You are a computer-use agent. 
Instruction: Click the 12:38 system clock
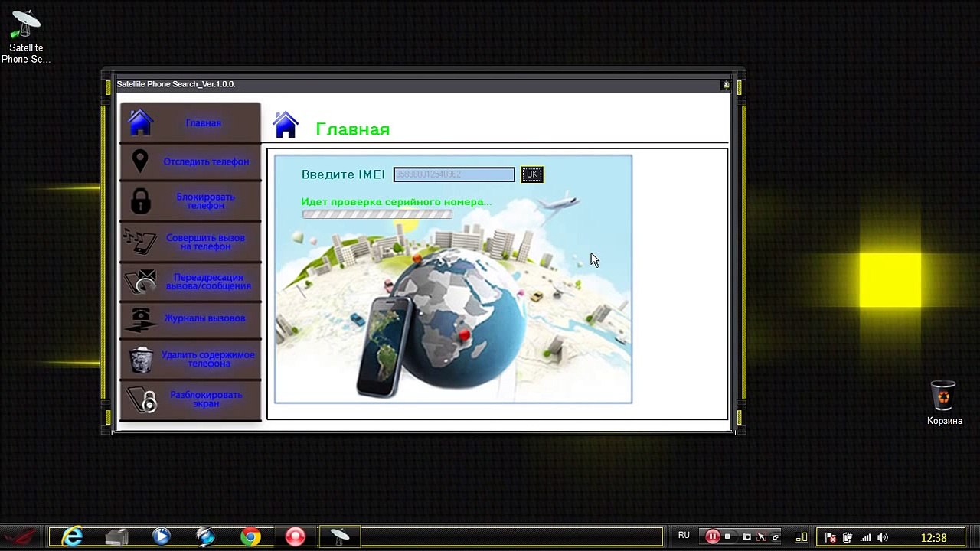tap(933, 537)
